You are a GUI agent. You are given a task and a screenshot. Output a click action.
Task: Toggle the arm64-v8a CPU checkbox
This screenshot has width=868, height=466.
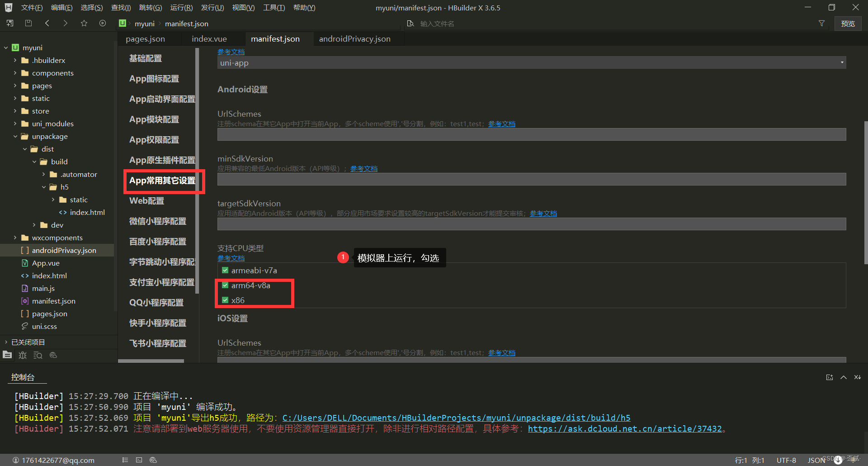(x=225, y=285)
